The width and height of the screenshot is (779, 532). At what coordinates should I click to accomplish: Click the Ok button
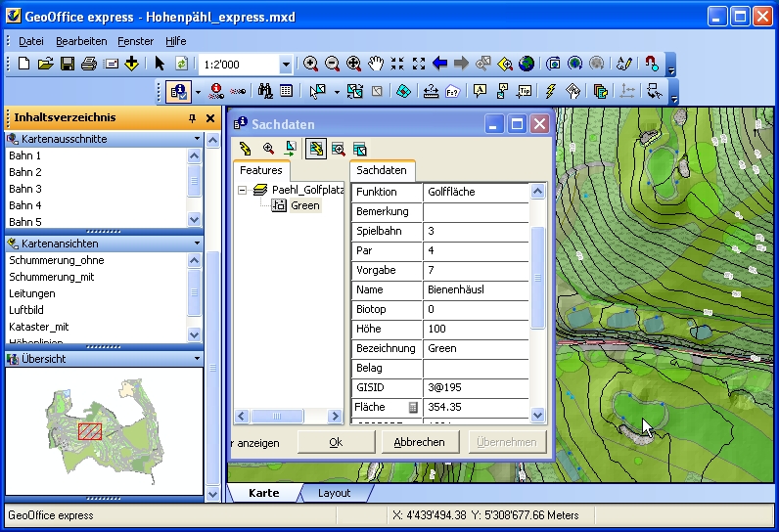coord(336,442)
